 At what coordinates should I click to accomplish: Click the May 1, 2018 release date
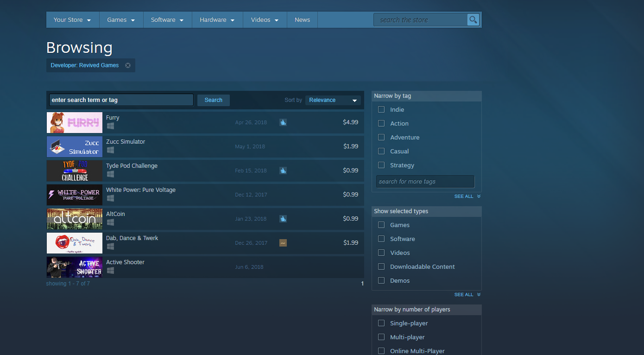(x=250, y=146)
